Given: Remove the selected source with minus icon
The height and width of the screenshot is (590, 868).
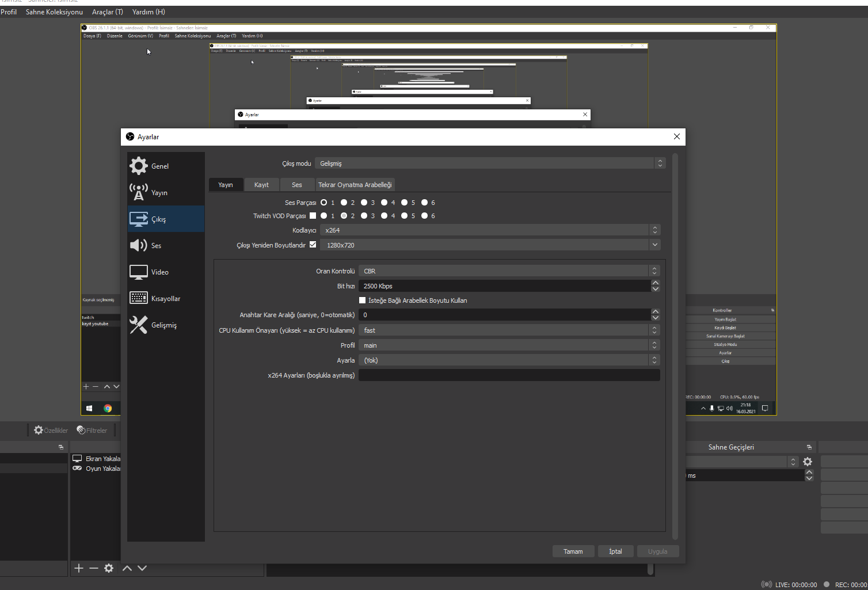Looking at the screenshot, I should tap(94, 568).
